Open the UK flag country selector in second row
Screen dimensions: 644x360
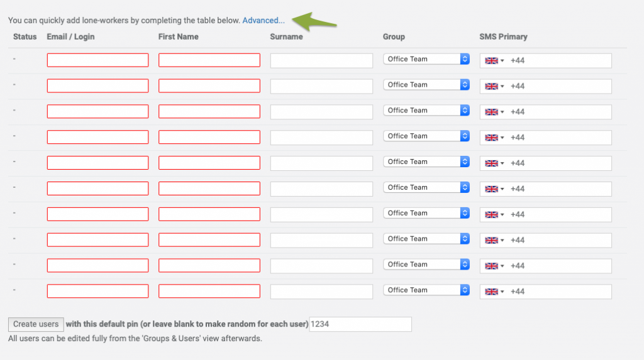[x=494, y=87]
